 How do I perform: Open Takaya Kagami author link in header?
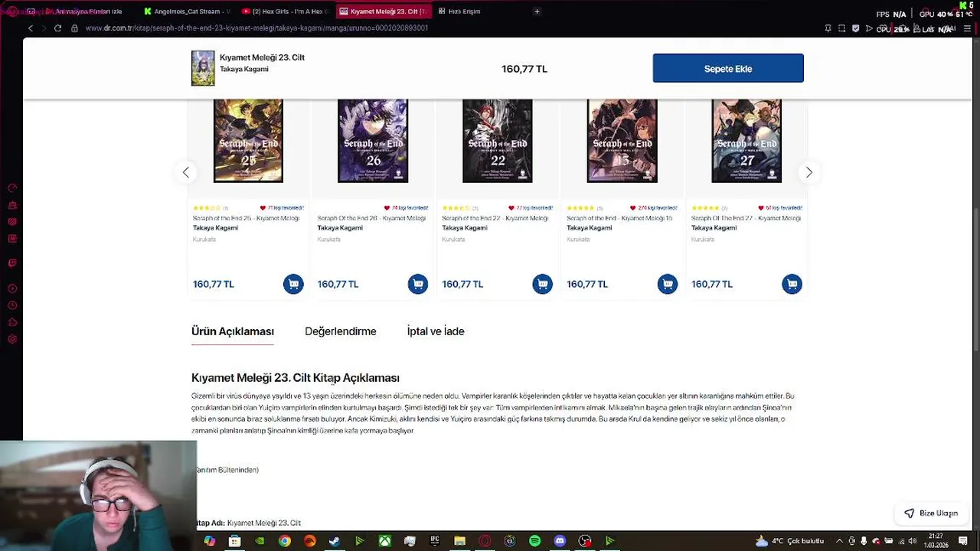pos(244,69)
